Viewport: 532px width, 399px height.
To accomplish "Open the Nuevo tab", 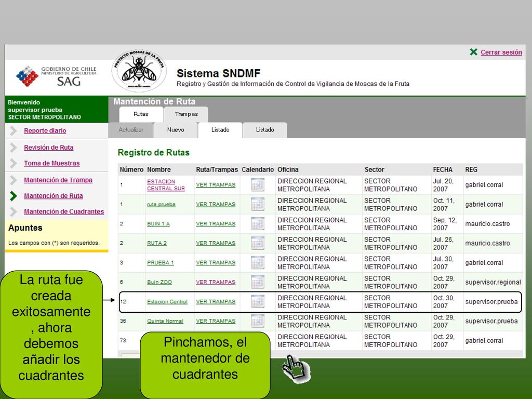I will pos(176,130).
